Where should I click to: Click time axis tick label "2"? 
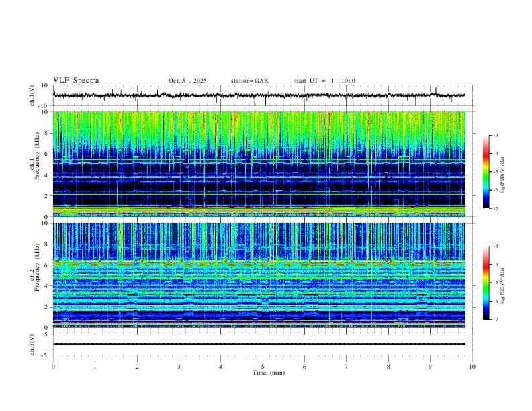[x=137, y=367]
